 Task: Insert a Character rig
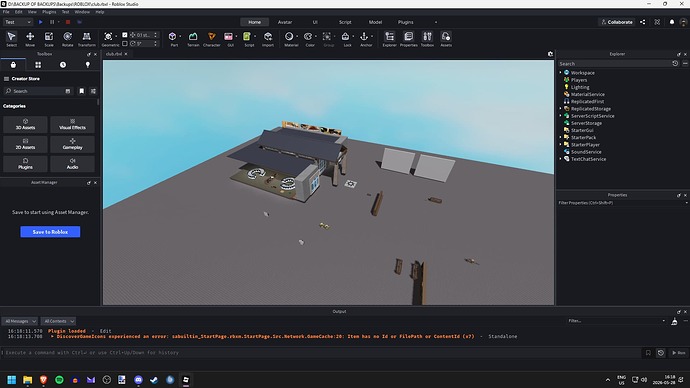[212, 39]
